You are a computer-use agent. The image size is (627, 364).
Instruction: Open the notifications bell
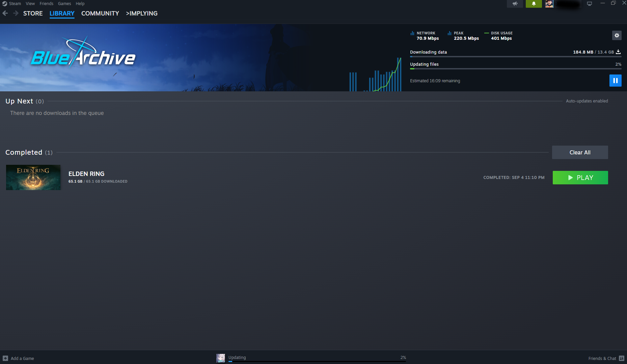point(534,4)
